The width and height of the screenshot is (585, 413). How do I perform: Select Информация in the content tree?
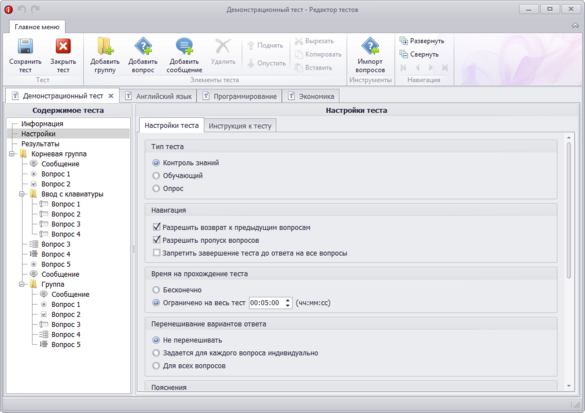[42, 123]
